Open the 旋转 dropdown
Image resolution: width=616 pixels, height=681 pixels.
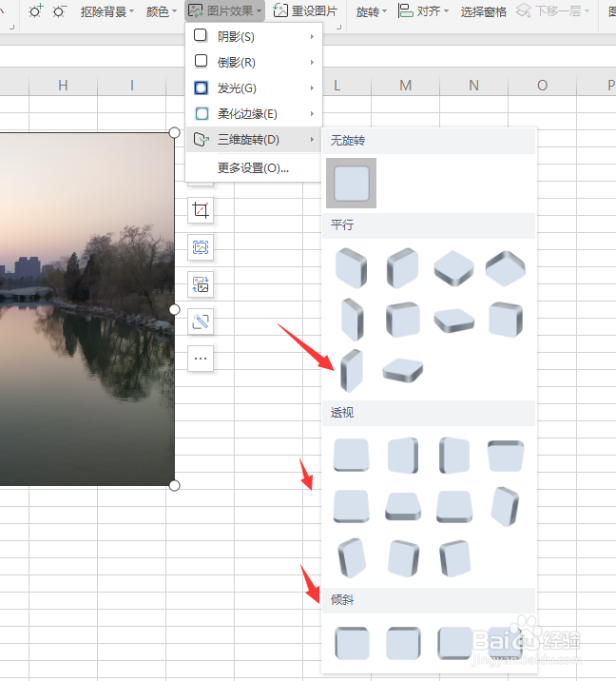tap(371, 11)
